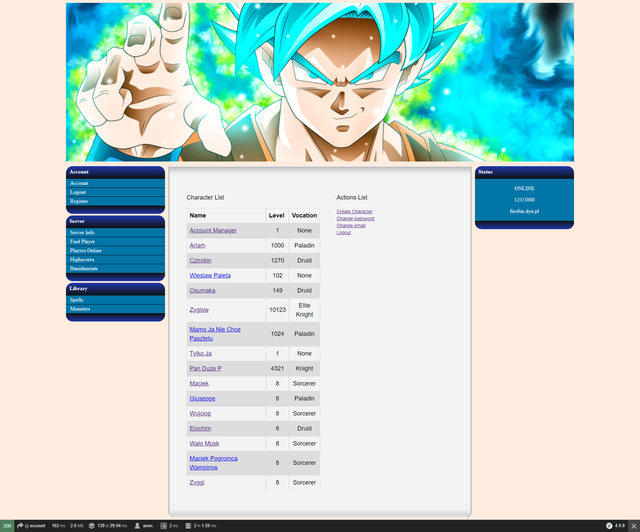
Task: Open Monsters in the Library menu
Action: [x=80, y=309]
